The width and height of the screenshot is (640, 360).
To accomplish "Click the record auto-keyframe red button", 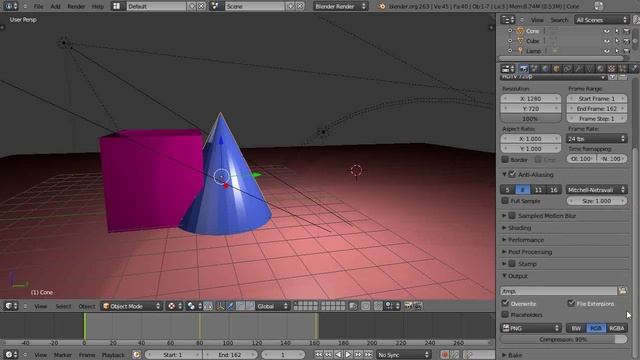I will coord(444,355).
